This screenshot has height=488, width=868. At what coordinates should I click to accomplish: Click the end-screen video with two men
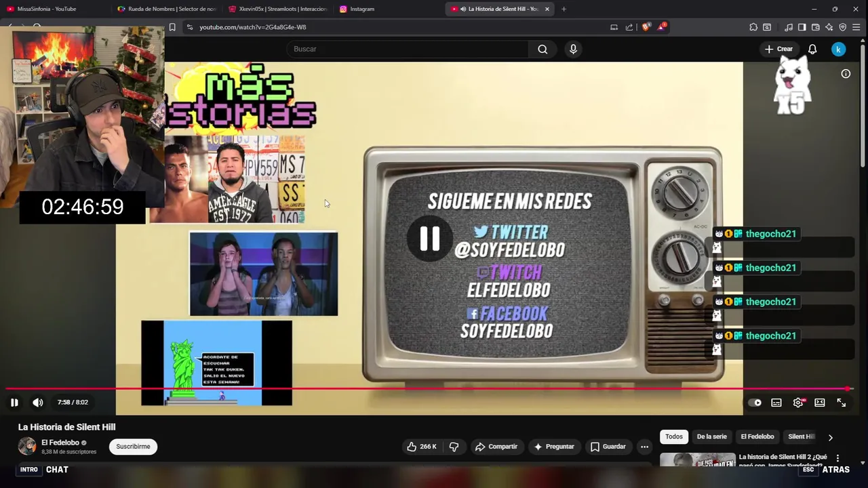227,179
